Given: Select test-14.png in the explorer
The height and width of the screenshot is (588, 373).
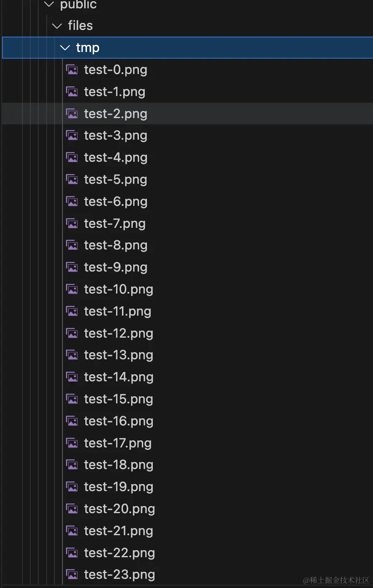Looking at the screenshot, I should pos(119,377).
